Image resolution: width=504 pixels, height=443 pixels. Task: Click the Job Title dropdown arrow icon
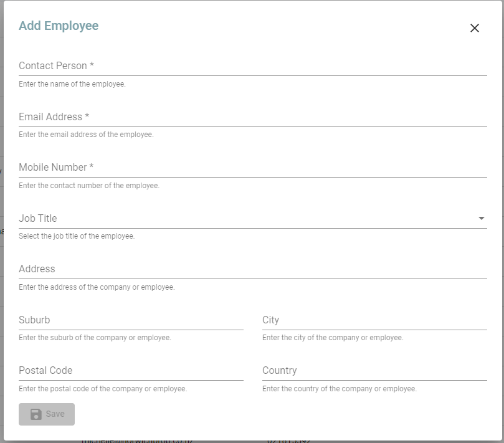point(481,219)
